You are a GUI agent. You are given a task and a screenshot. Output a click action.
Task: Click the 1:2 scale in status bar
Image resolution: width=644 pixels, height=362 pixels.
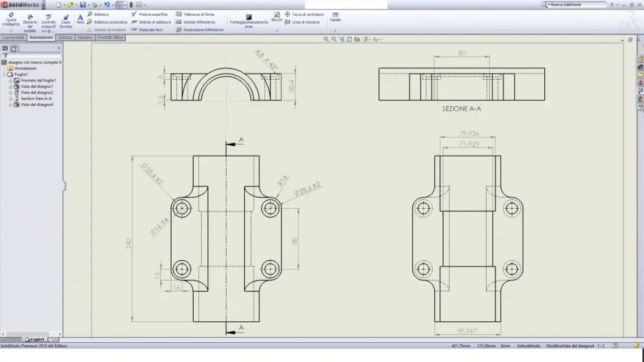click(601, 346)
